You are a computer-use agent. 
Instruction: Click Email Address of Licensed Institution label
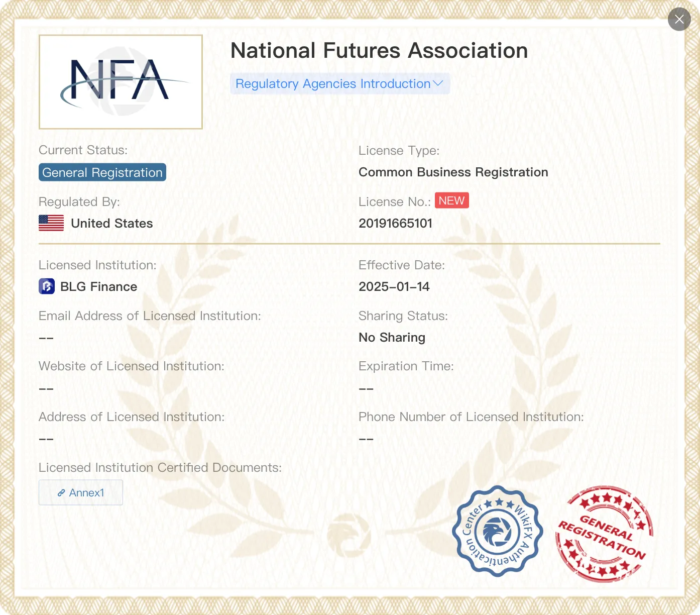coord(150,316)
